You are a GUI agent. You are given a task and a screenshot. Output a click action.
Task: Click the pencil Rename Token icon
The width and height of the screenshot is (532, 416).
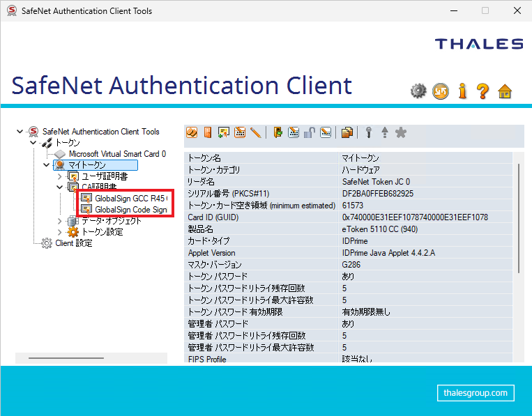tap(255, 132)
